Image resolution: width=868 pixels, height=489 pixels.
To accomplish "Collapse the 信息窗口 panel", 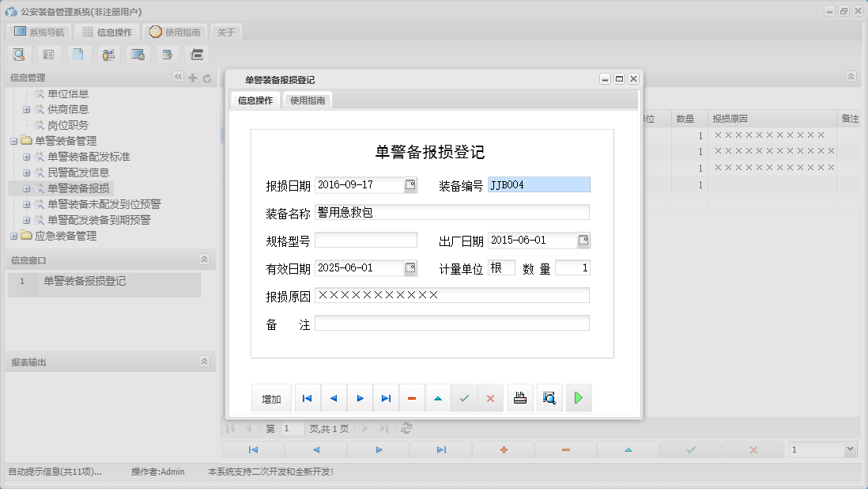I will (x=204, y=260).
